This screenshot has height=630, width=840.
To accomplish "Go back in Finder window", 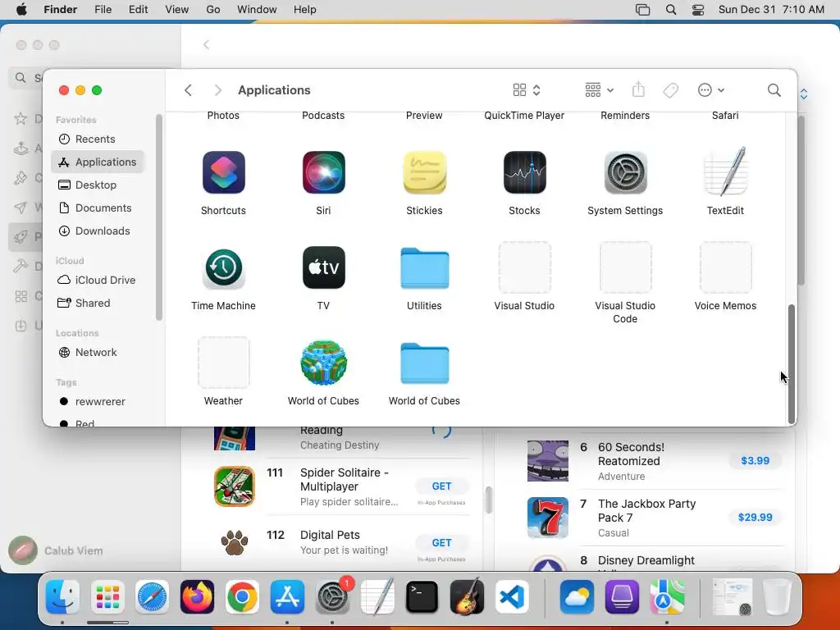I will point(188,90).
